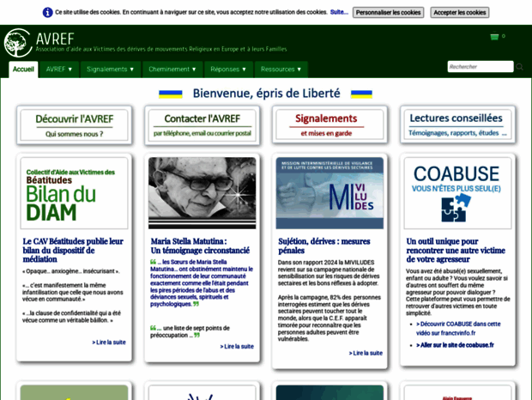Expand the Signalements menu
Image resolution: width=532 pixels, height=400 pixels.
pos(111,70)
